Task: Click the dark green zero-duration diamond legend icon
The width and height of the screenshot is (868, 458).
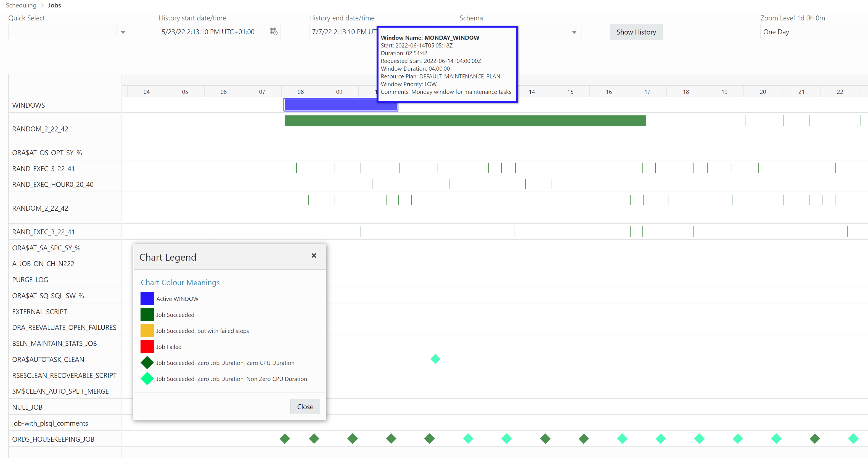Action: click(x=147, y=363)
